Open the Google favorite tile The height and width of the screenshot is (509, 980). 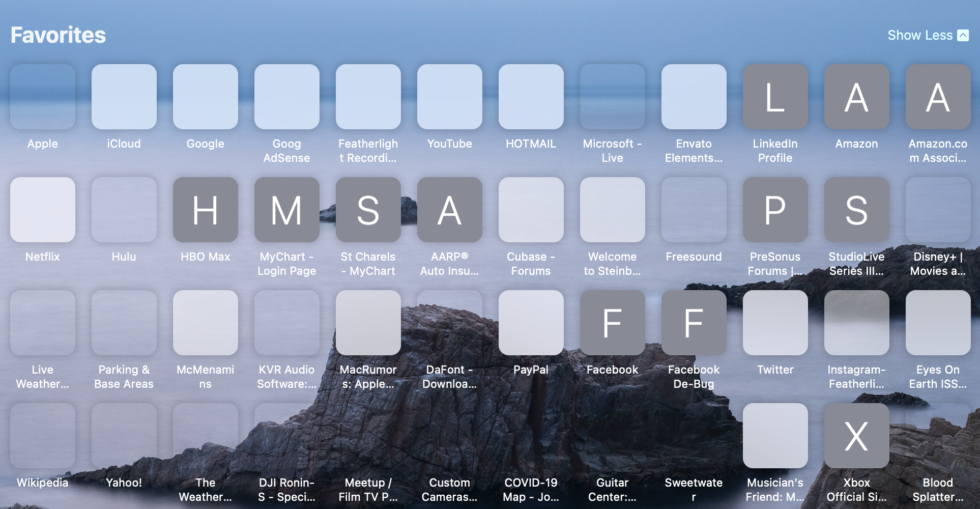tap(206, 97)
